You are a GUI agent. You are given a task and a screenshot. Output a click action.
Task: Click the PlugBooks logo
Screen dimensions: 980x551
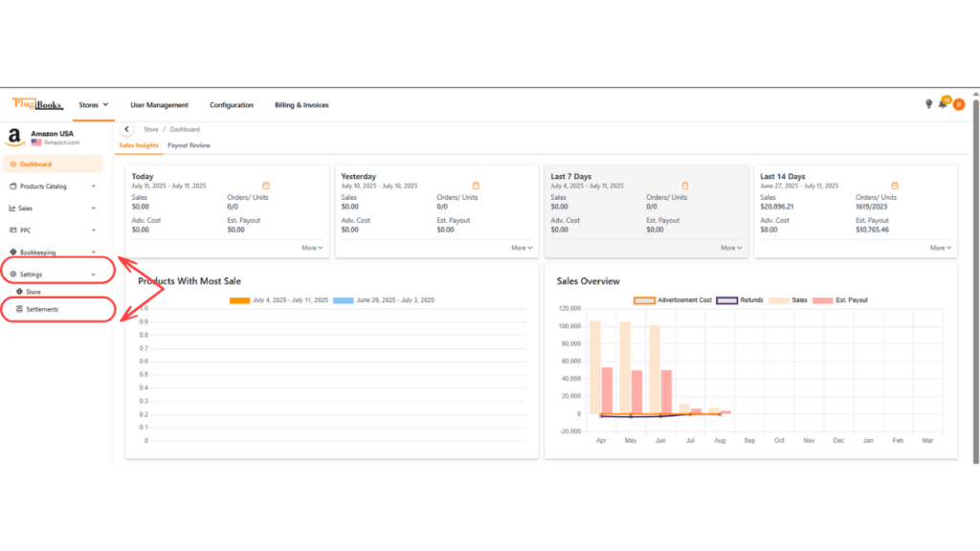point(37,103)
